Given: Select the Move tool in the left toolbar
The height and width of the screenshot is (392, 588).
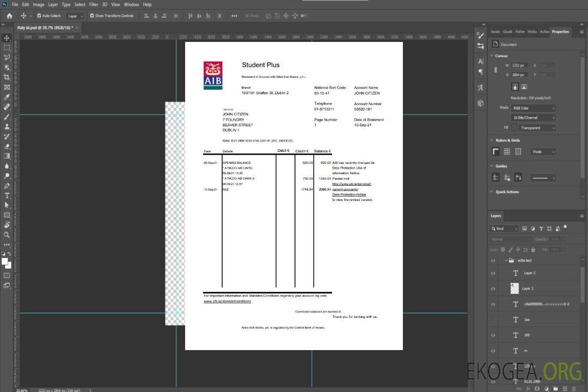Looking at the screenshot, I should click(7, 38).
